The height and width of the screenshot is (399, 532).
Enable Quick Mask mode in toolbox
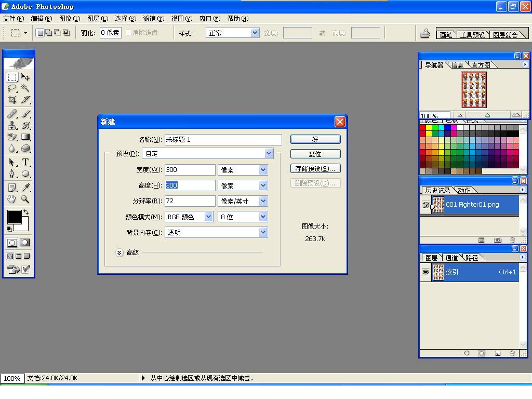point(25,243)
